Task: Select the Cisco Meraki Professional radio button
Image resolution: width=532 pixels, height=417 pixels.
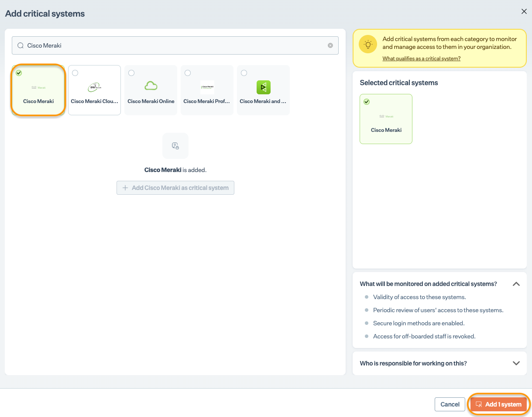Action: point(188,73)
